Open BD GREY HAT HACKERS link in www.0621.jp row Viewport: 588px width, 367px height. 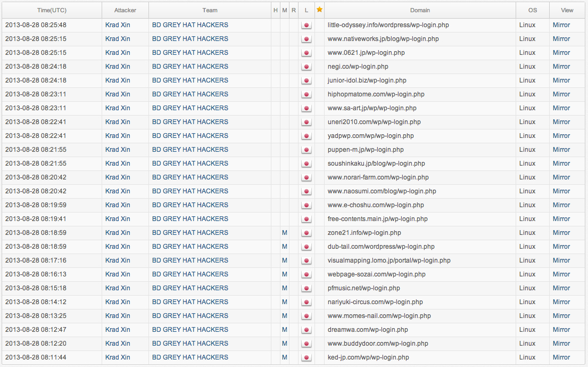(190, 53)
